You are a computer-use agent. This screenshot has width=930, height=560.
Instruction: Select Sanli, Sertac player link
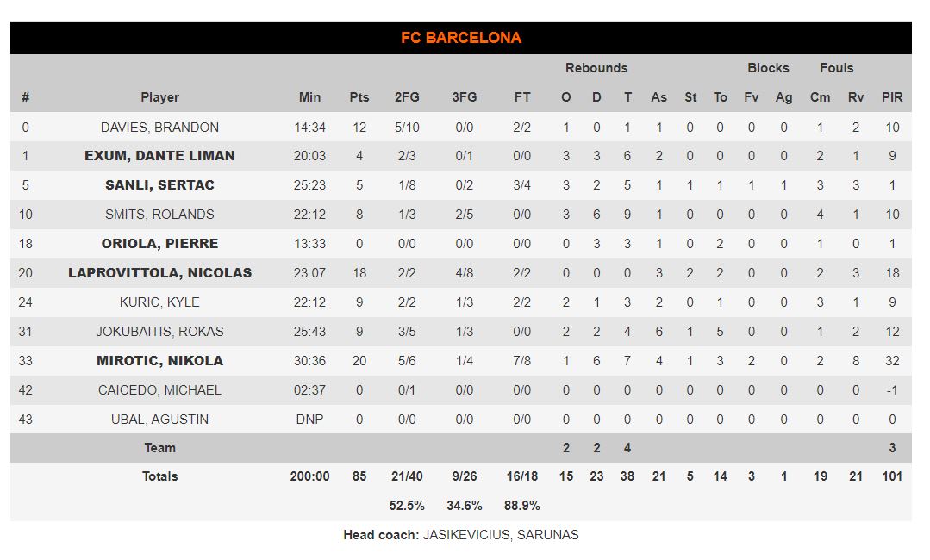(159, 185)
